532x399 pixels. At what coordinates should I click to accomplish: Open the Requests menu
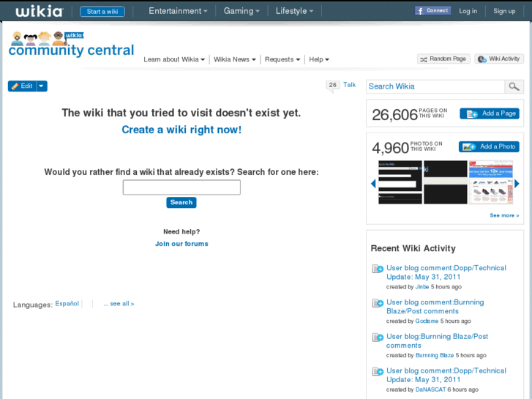282,59
